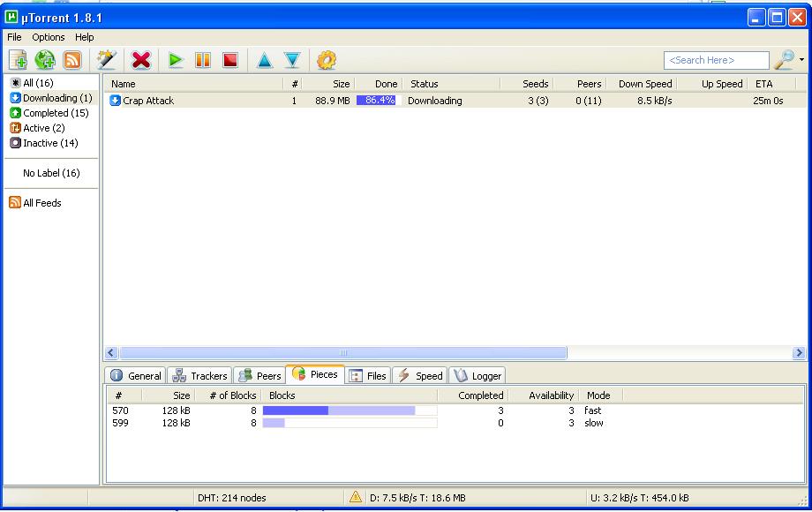Click the search magnifier icon

pos(784,60)
